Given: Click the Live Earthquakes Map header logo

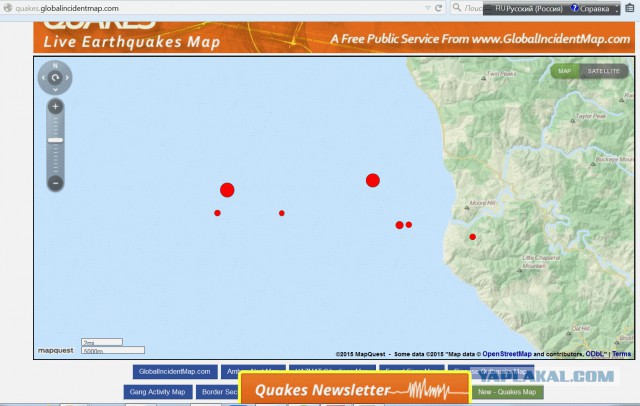Looking at the screenshot, I should [x=131, y=42].
